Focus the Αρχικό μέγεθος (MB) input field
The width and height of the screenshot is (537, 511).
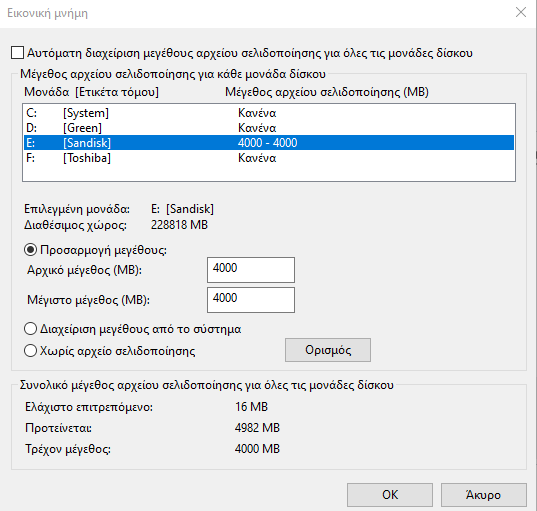pos(251,270)
